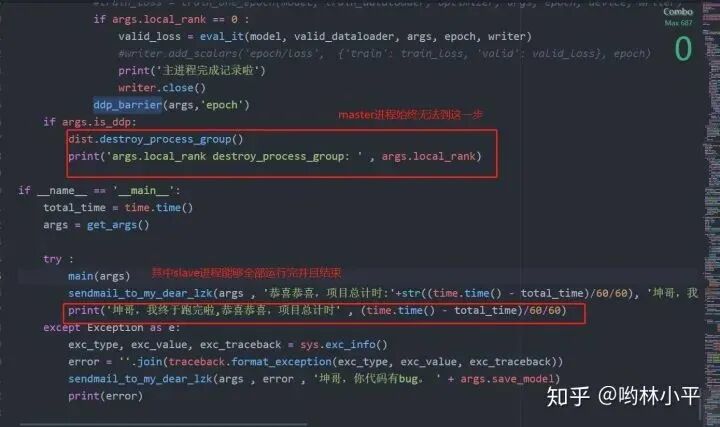The image size is (720, 427).
Task: Click traceback.format_exception in the join call
Action: 250,362
